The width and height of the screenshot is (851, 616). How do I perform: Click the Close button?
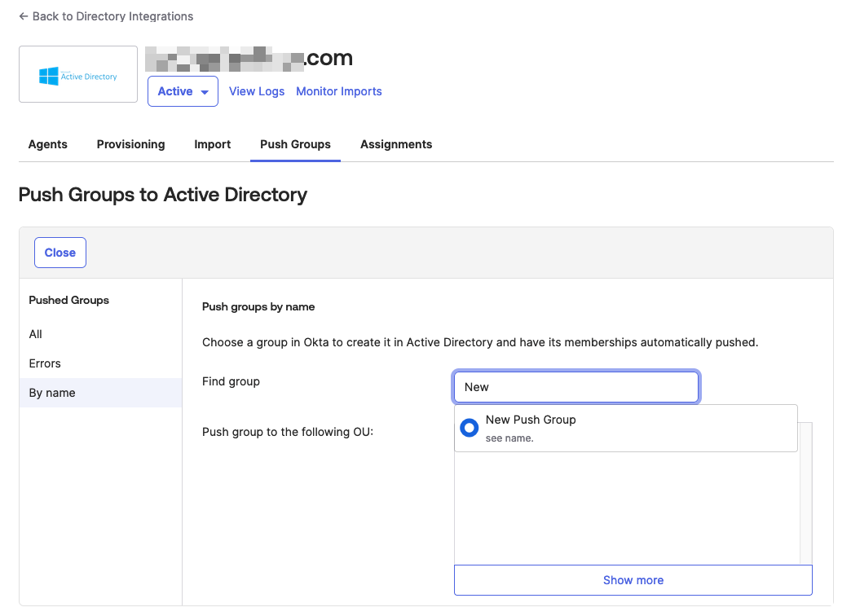click(60, 253)
